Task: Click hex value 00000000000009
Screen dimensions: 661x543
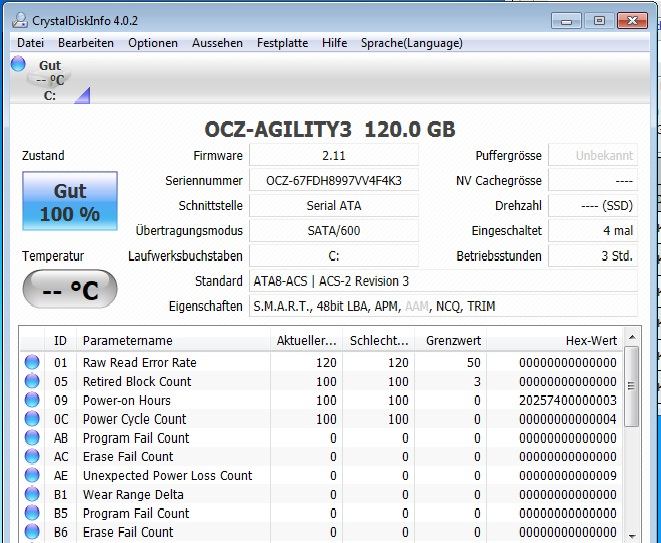Action: 568,476
